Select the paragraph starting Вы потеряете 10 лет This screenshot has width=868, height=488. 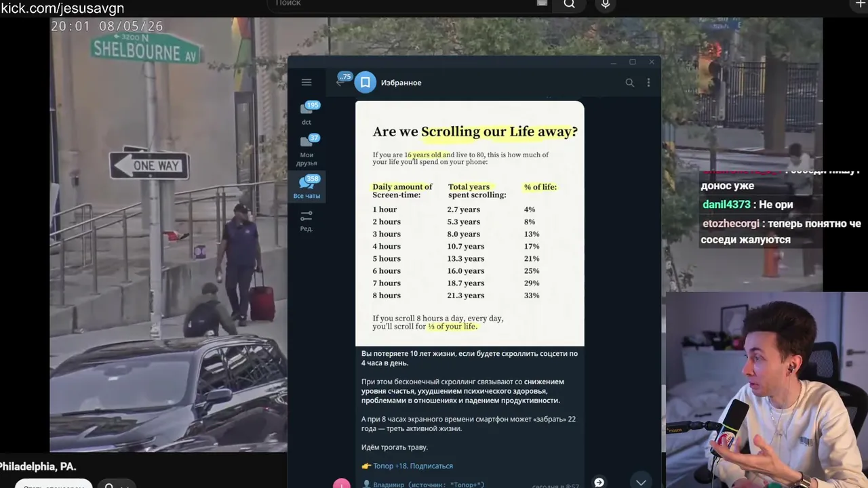pos(469,358)
